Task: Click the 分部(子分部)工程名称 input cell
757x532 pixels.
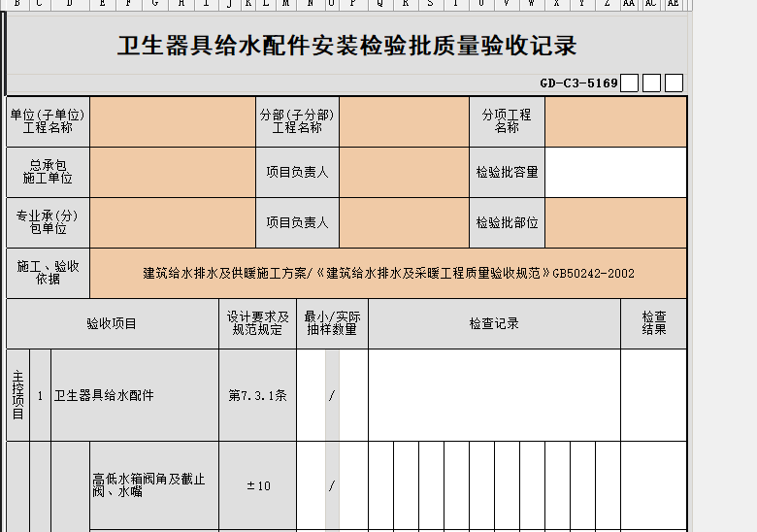Action: coord(404,121)
